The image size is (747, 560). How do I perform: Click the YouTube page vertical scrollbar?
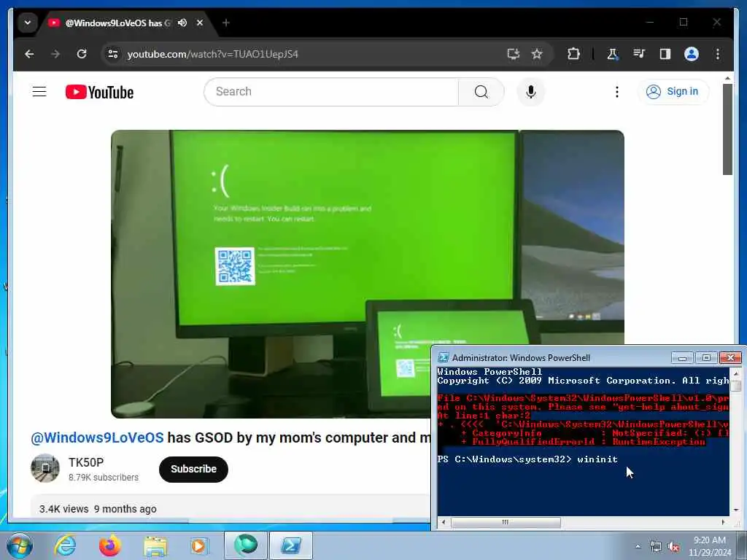tap(727, 130)
